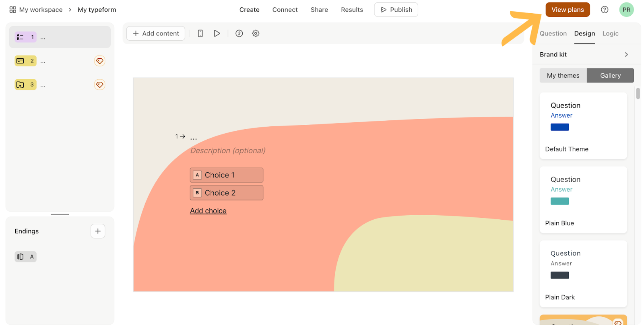Select the Gallery toggle option
Image resolution: width=644 pixels, height=330 pixels.
(x=610, y=76)
